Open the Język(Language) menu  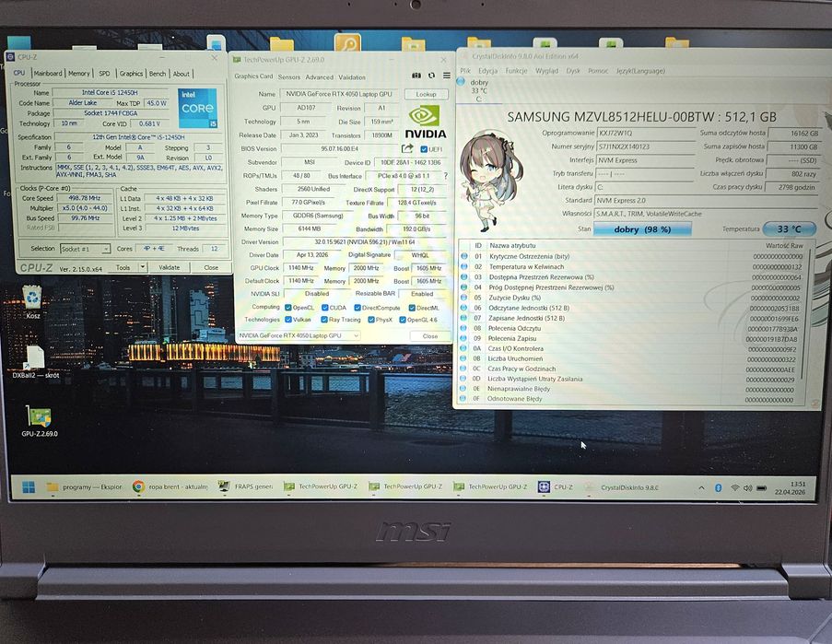pos(640,71)
